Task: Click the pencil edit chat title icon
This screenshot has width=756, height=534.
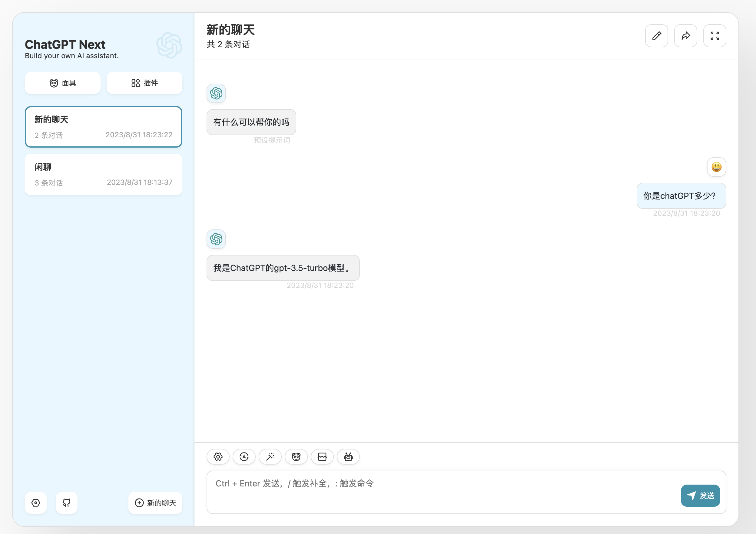Action: pyautogui.click(x=656, y=35)
